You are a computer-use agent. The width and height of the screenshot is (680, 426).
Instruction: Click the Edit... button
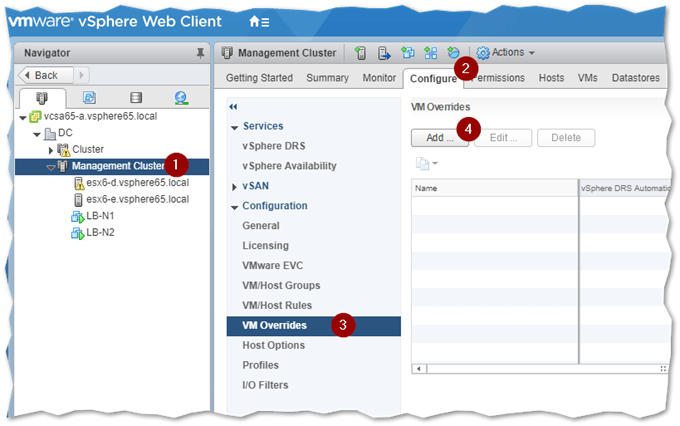[503, 138]
